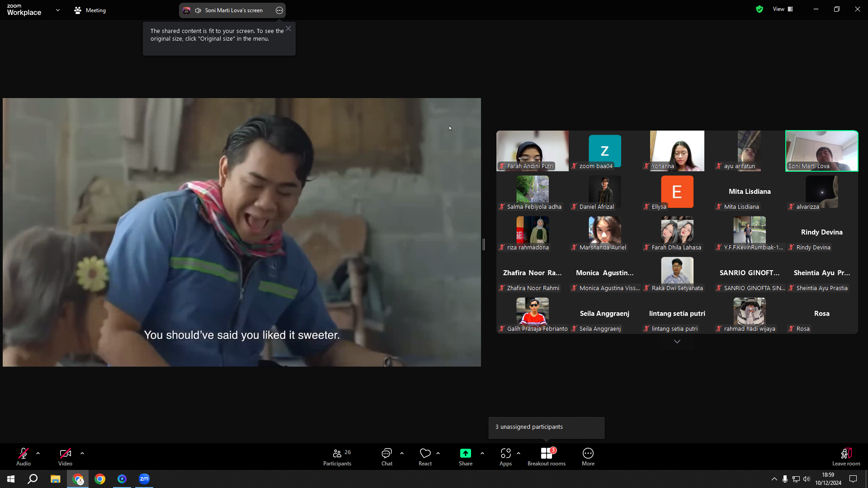Click the panel divider handle beside shared video
The image size is (868, 488).
(484, 244)
